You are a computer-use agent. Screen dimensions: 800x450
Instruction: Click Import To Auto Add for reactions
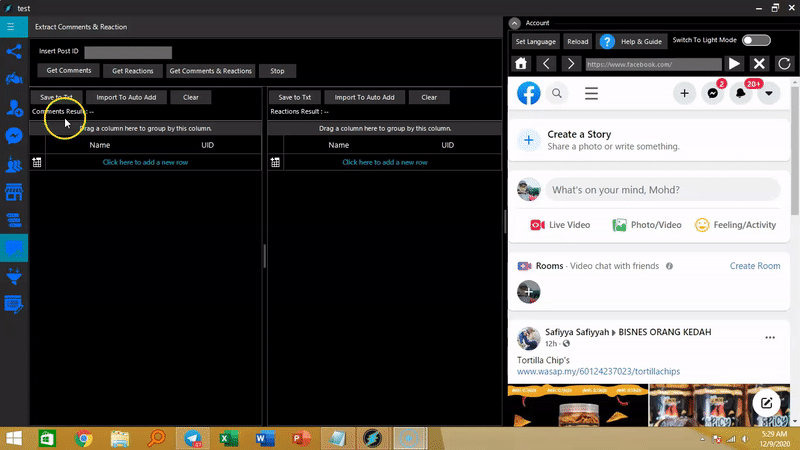tap(364, 97)
